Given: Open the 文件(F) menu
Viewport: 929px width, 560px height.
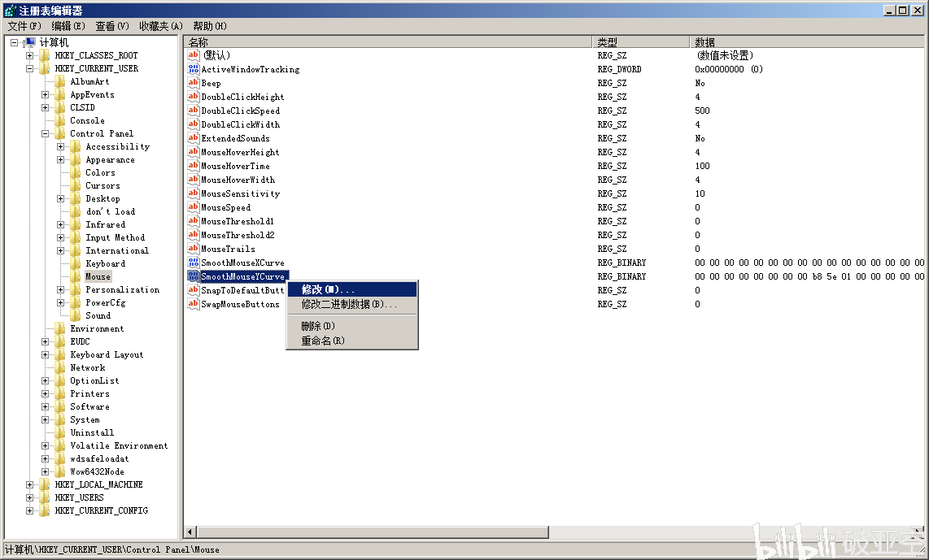Looking at the screenshot, I should (x=24, y=26).
